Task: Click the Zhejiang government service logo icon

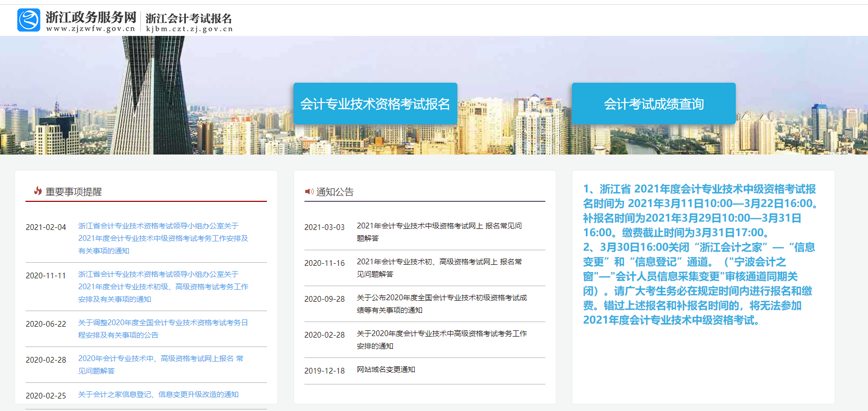Action: [x=29, y=20]
